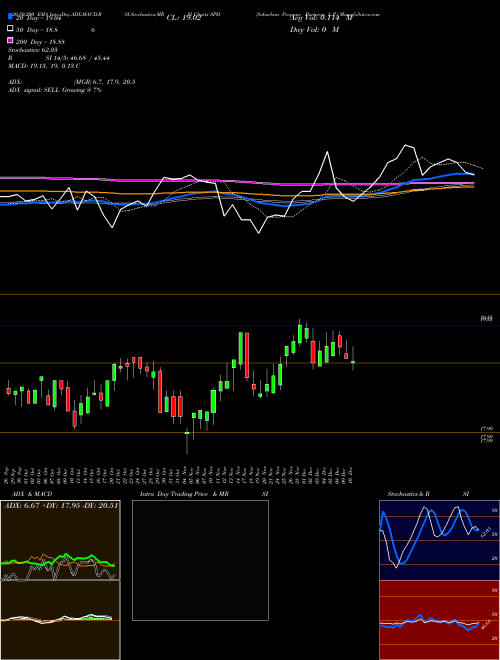Image resolution: width=500 pixels, height=660 pixels.
Task: Click the 'Stochastics: 62.03' readout
Action: click(33, 50)
